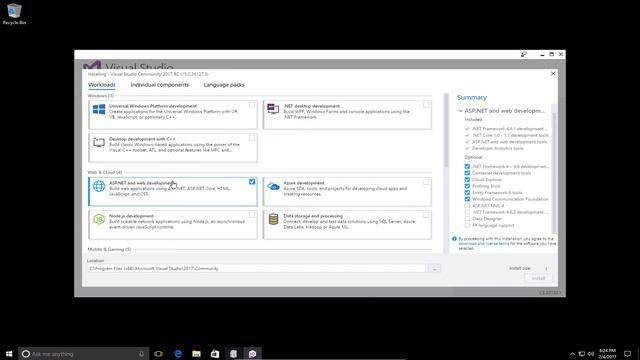Open the Store app from taskbar
640x360 pixels.
(215, 353)
